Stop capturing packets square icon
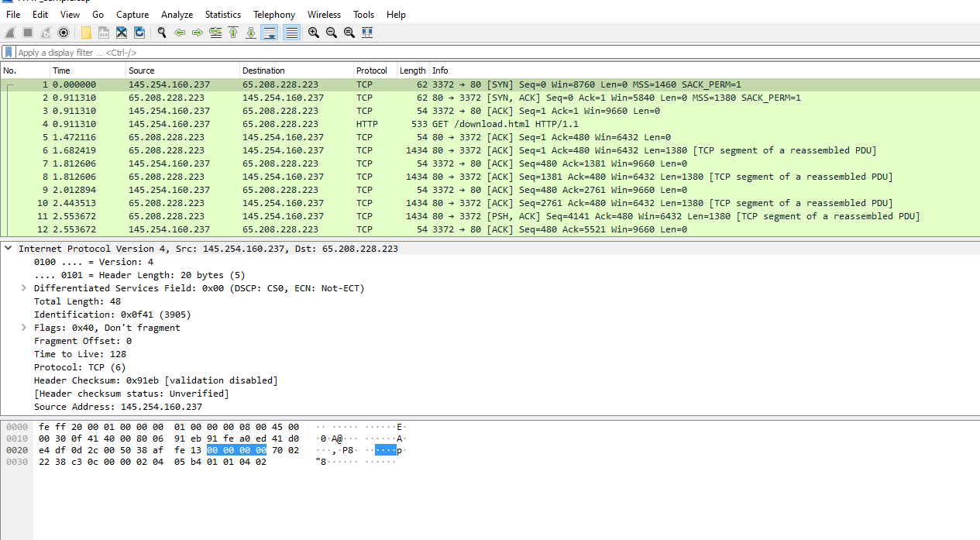This screenshot has height=540, width=980. (x=28, y=33)
